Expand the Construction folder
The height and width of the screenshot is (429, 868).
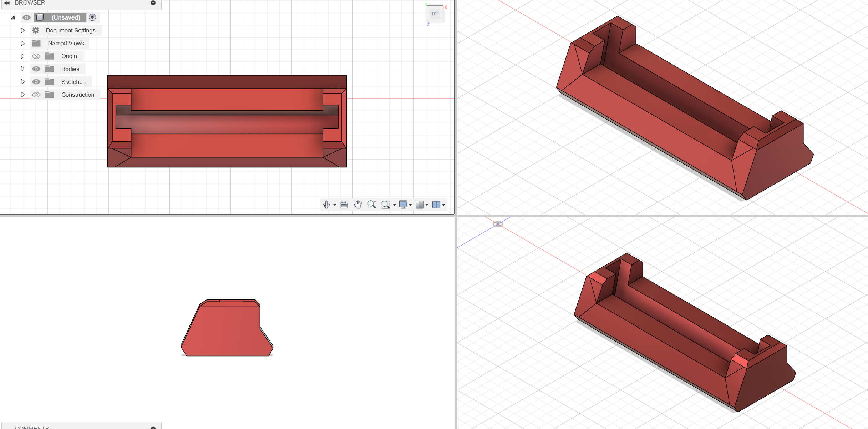22,95
